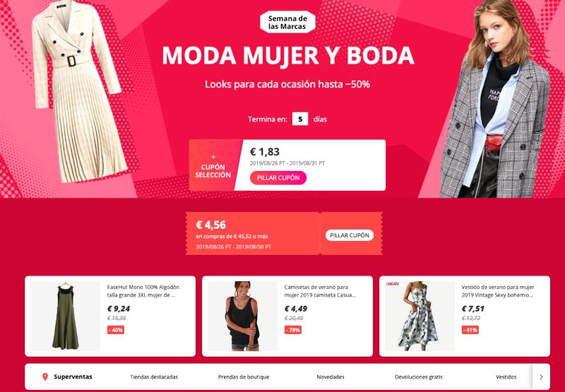Click Camisetas de verano para mujer title
Screen dimensions: 565x392
pos(320,291)
